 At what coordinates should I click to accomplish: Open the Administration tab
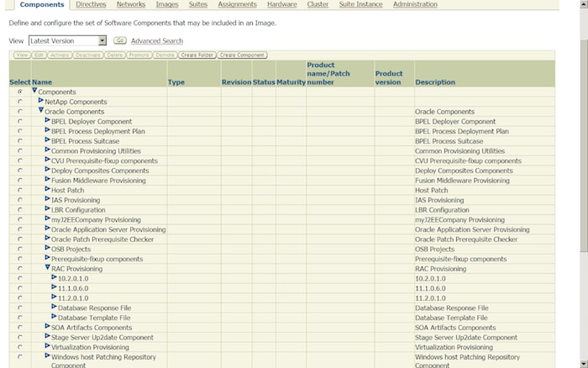(415, 4)
